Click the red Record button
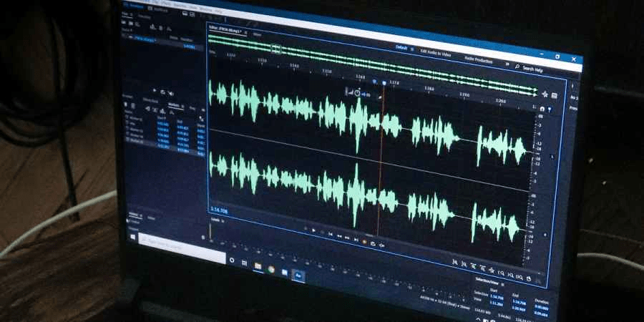This screenshot has width=644, height=322. [x=364, y=240]
